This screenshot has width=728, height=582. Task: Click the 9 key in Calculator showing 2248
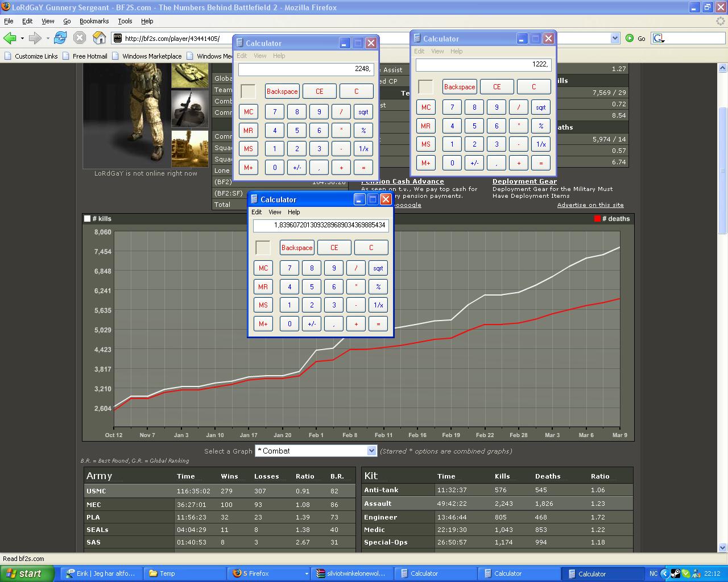click(x=319, y=112)
